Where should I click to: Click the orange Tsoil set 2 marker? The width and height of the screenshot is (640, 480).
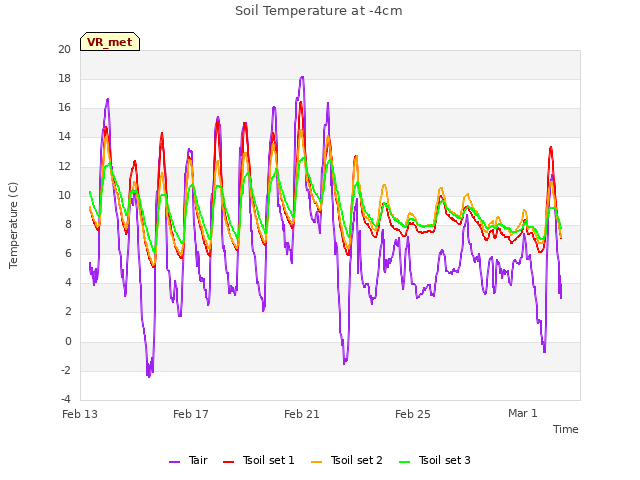click(316, 462)
